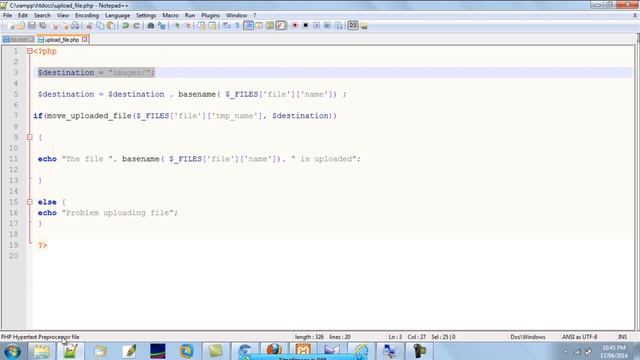Image resolution: width=640 pixels, height=360 pixels.
Task: Open the Settings menu
Action: [x=146, y=15]
